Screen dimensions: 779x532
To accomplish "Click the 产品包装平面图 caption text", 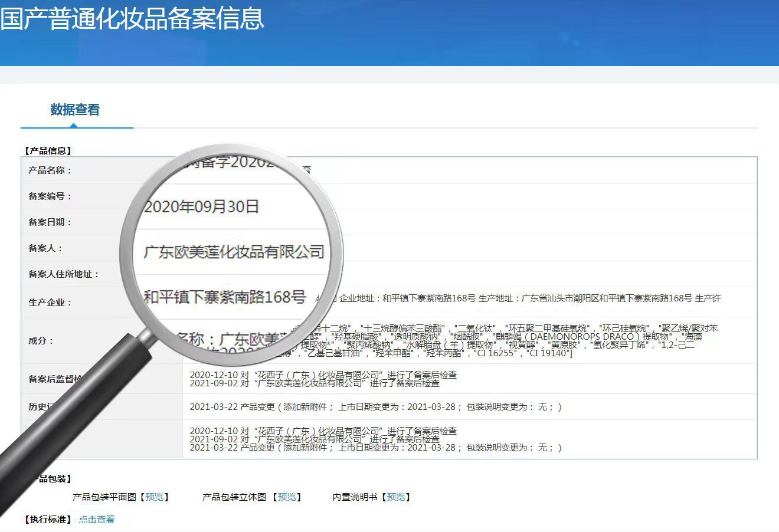I will [x=104, y=497].
